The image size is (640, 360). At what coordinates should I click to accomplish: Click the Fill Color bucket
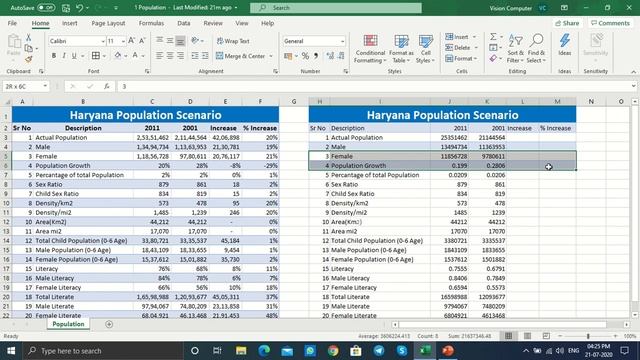click(118, 56)
